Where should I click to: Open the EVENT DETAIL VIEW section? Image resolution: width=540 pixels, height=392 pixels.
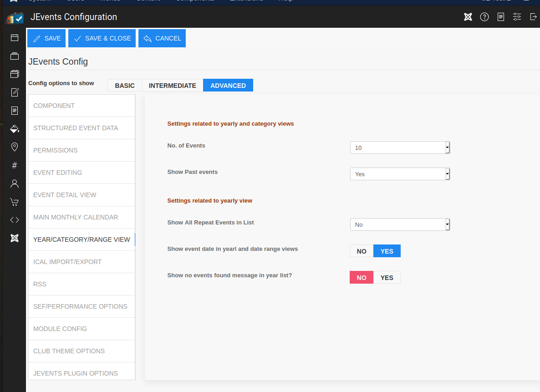(x=82, y=195)
